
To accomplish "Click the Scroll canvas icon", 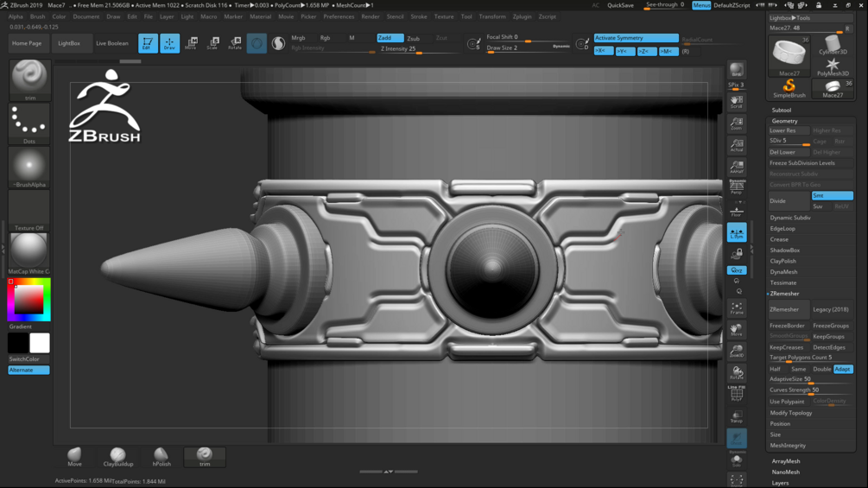I will tap(736, 101).
